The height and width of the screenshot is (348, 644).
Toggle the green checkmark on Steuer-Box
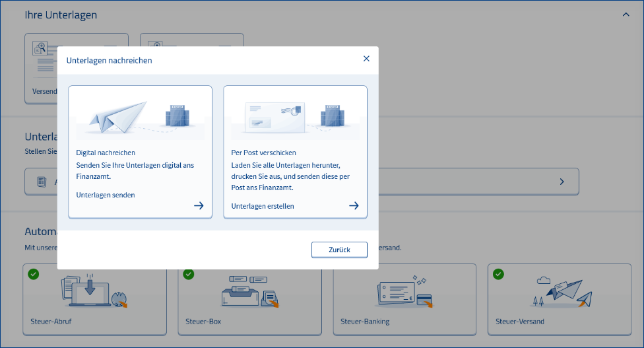[189, 273]
